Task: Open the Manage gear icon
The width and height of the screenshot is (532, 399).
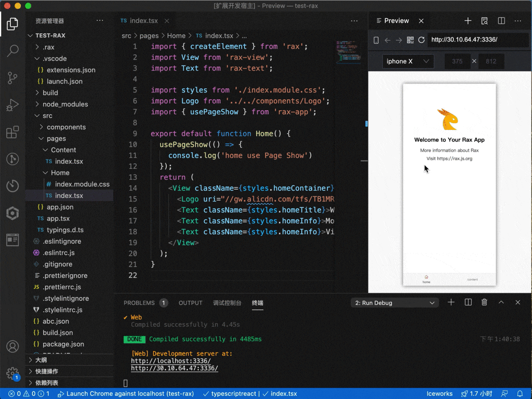Action: click(12, 373)
